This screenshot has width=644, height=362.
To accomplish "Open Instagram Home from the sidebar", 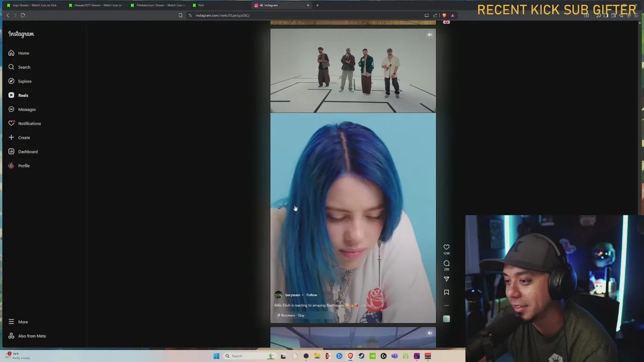I will 19,53.
